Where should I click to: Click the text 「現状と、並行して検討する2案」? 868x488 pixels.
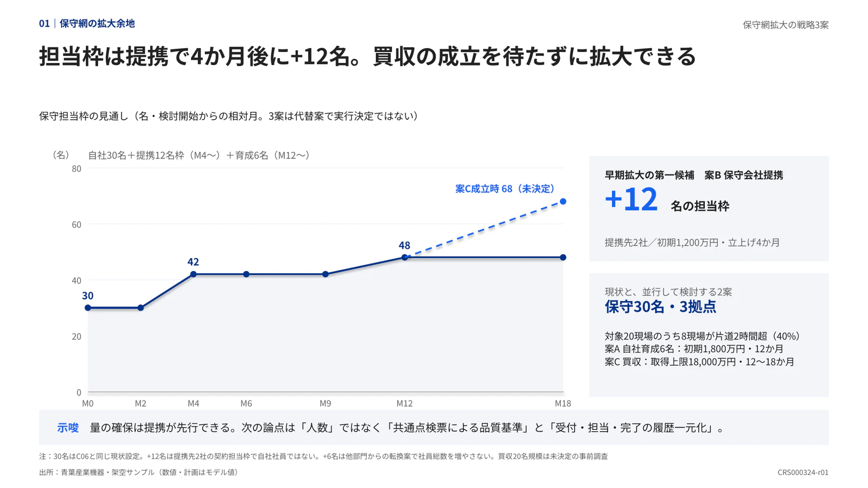tap(668, 292)
